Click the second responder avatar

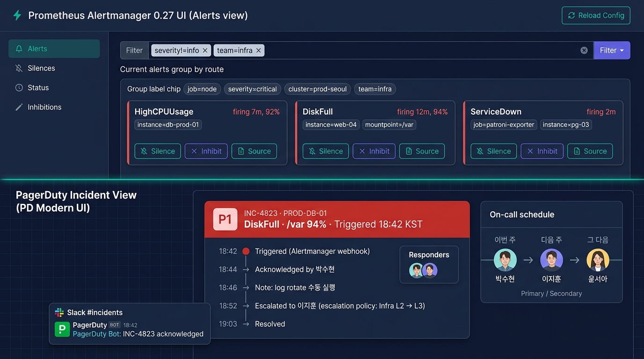(x=430, y=270)
